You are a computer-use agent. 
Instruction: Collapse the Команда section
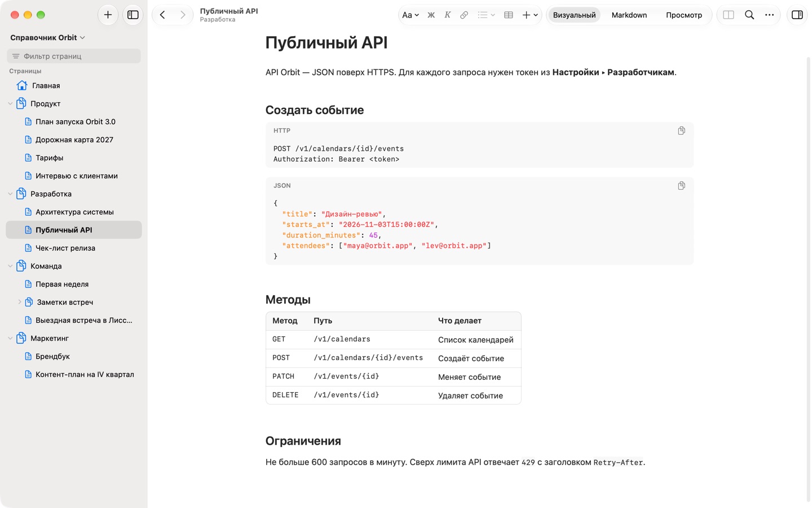coord(10,266)
